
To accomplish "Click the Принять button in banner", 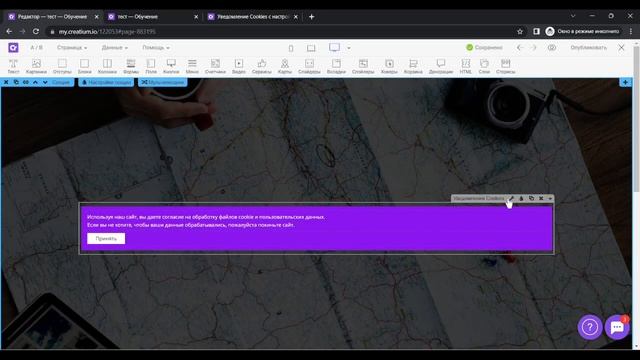I will pyautogui.click(x=106, y=238).
